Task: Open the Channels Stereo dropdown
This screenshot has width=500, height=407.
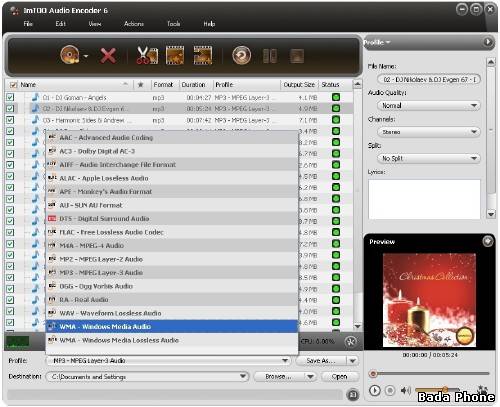Action: (x=429, y=132)
